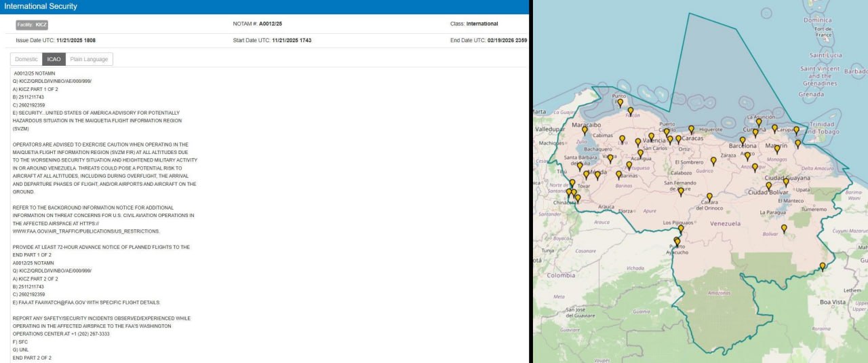Click the yellow marker at Barcelona
Viewport: 868px width, 363px height.
743,140
